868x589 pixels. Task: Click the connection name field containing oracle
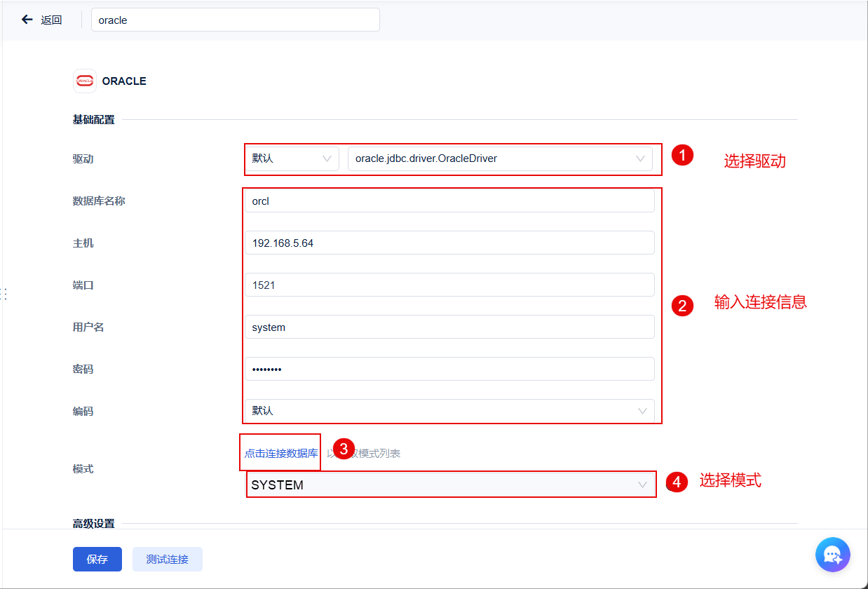236,20
